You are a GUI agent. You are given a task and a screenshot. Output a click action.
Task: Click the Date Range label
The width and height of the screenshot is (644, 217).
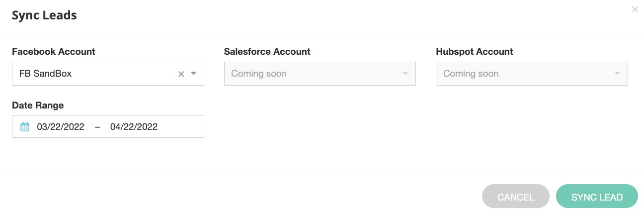pyautogui.click(x=38, y=105)
